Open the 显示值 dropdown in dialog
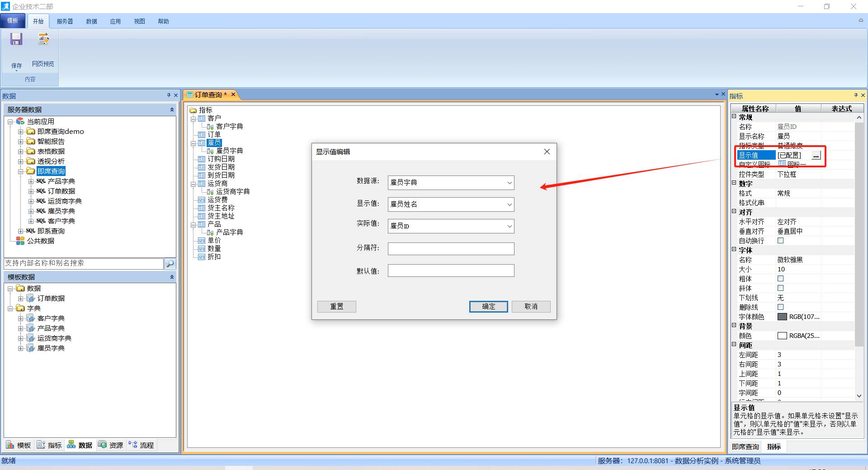 [x=509, y=204]
